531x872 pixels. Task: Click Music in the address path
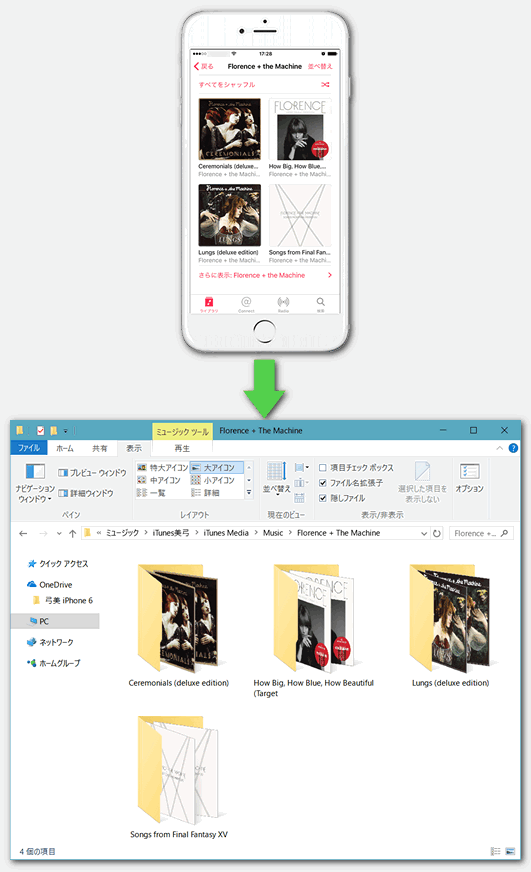coord(273,533)
